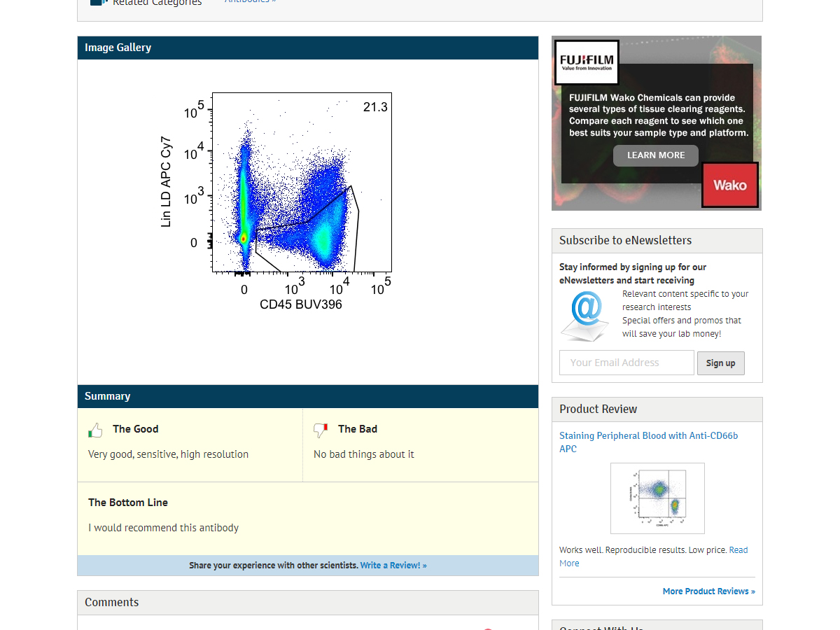This screenshot has height=630, width=840.
Task: Click the Write a Review! link
Action: 393,565
